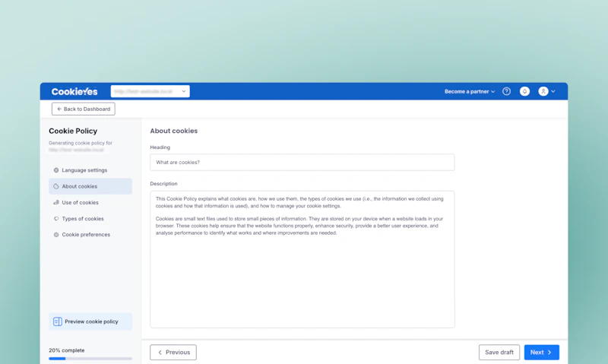The width and height of the screenshot is (608, 364).
Task: Open Cookie preferences section
Action: 90,235
